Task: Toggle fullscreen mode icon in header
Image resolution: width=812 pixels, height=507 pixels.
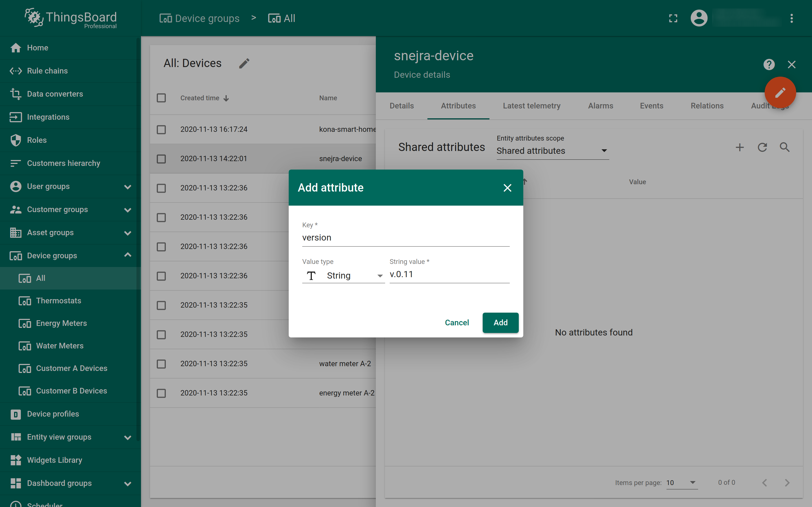Action: (x=673, y=18)
